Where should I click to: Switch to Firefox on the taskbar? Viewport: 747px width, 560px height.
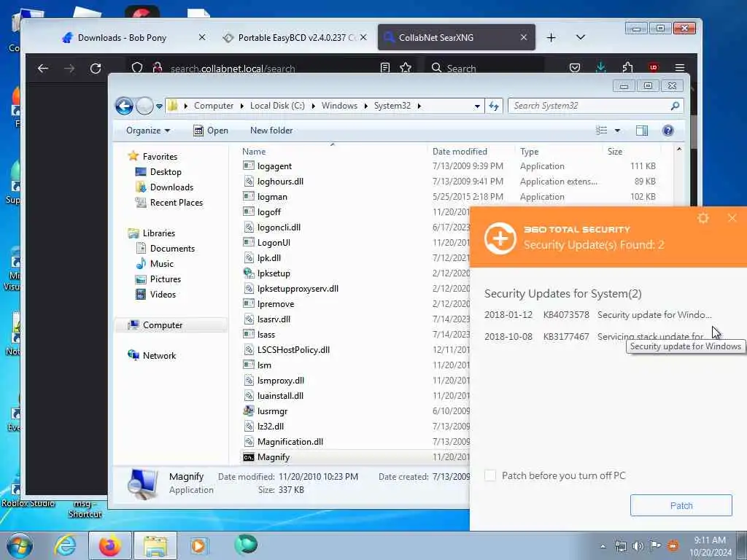(110, 545)
